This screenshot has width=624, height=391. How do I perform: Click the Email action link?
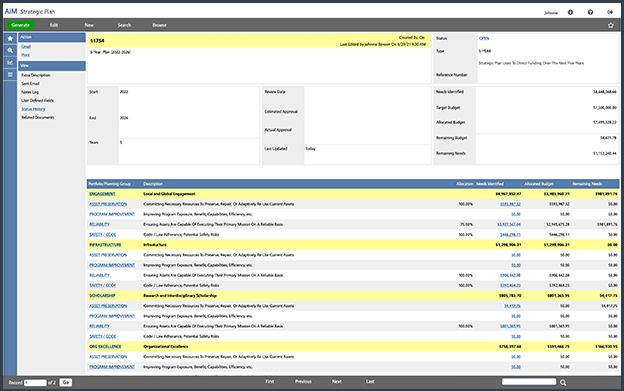26,47
